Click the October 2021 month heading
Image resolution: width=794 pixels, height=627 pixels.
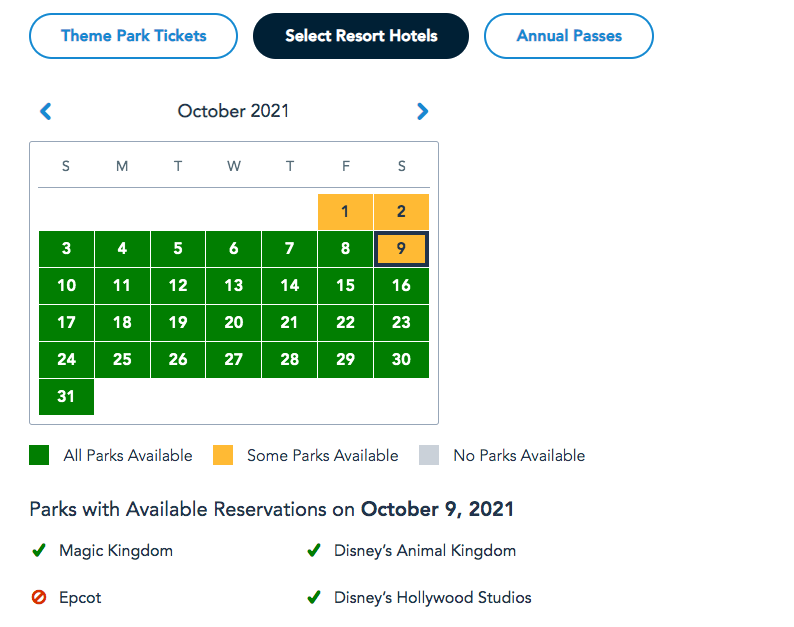click(x=233, y=111)
